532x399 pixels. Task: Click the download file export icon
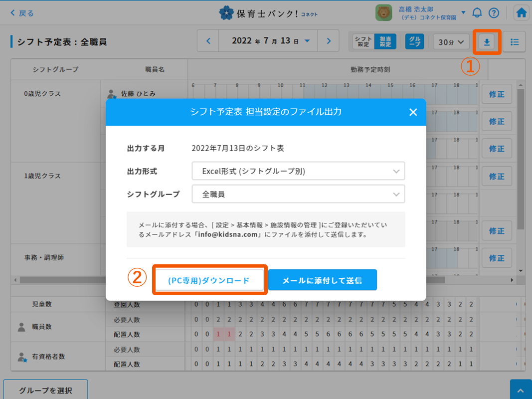point(487,42)
